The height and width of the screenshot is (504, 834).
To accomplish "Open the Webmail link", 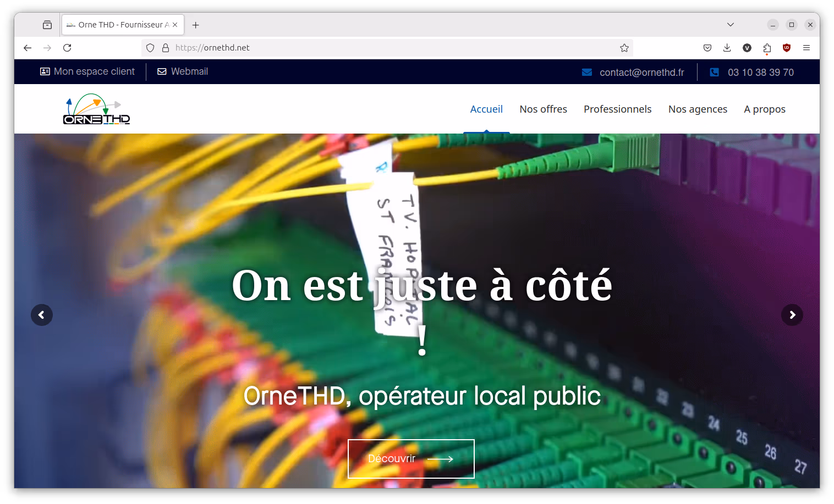I will tap(183, 71).
